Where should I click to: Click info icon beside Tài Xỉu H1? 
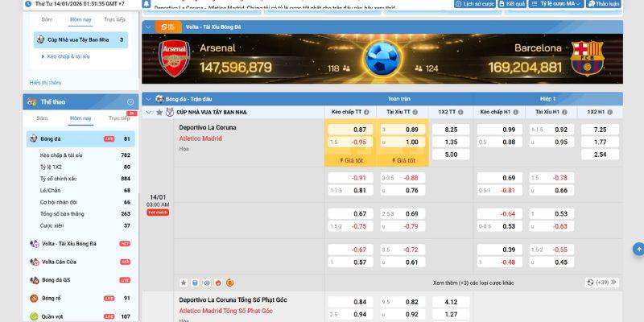[x=564, y=112]
